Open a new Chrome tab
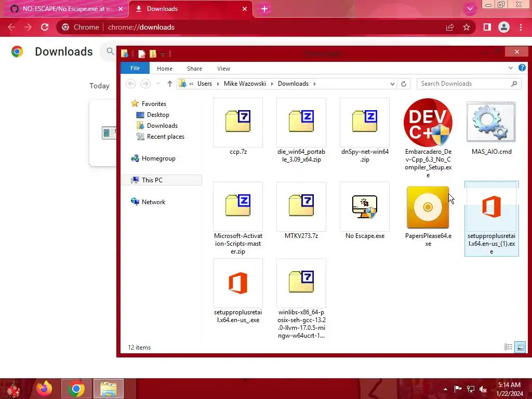 click(264, 9)
